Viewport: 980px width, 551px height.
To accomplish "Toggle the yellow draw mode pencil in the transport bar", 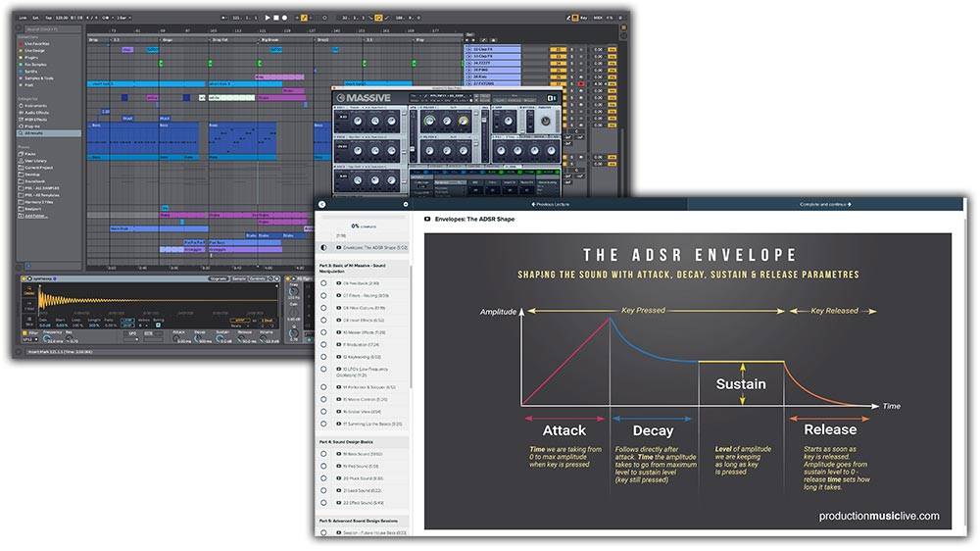I will point(304,18).
